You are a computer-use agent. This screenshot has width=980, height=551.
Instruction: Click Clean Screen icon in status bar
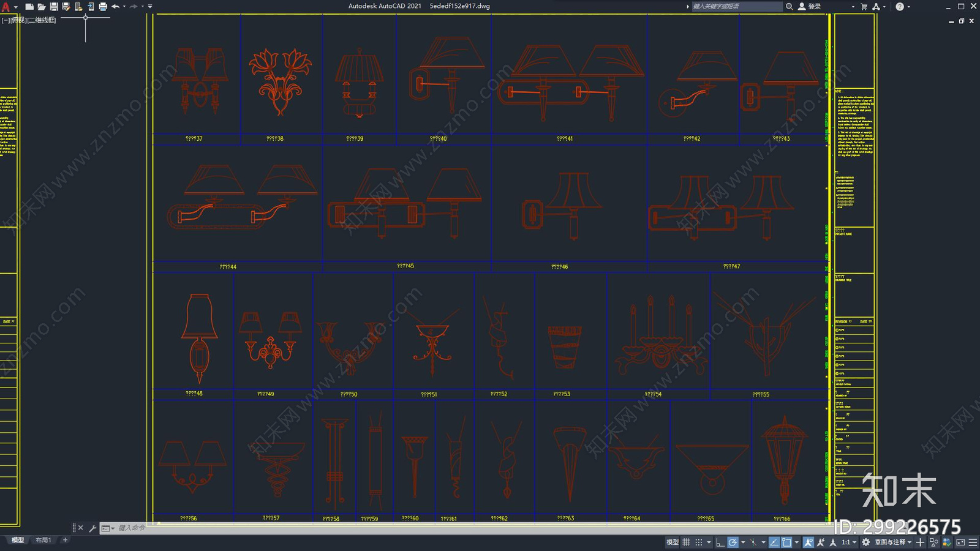tap(960, 542)
